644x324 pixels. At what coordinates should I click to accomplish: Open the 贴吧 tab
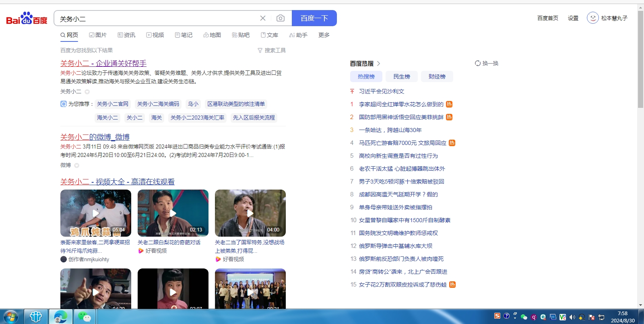(x=241, y=35)
